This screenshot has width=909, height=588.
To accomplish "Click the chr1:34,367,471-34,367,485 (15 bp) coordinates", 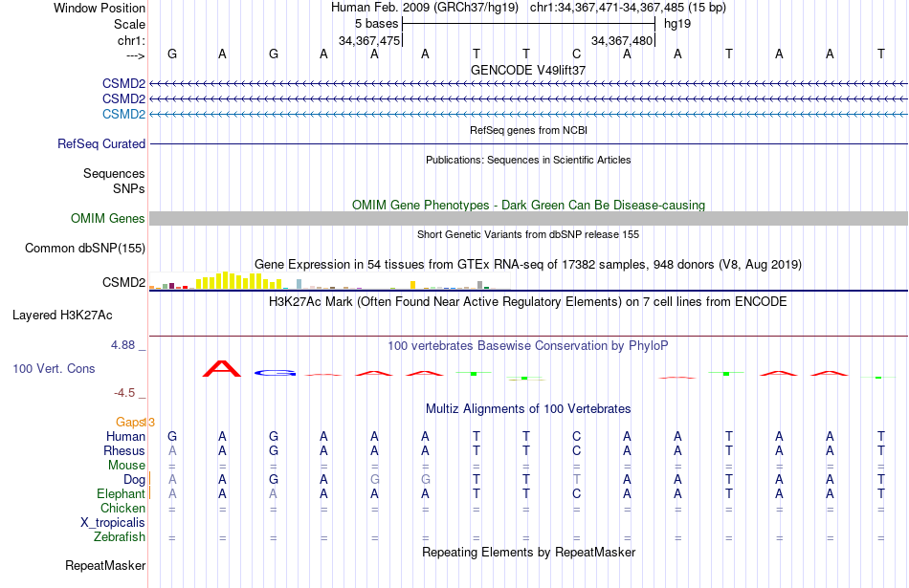I will point(628,8).
